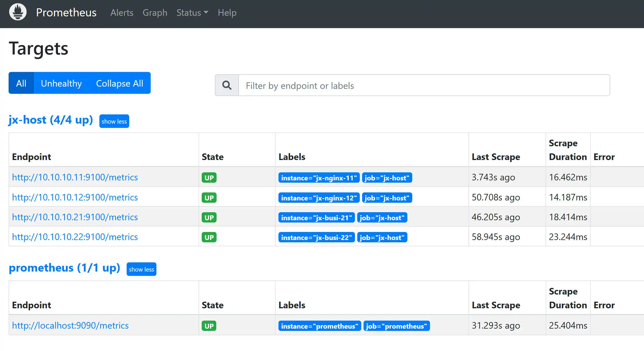The image size is (644, 351).
Task: Click the Collapse All button
Action: (119, 83)
